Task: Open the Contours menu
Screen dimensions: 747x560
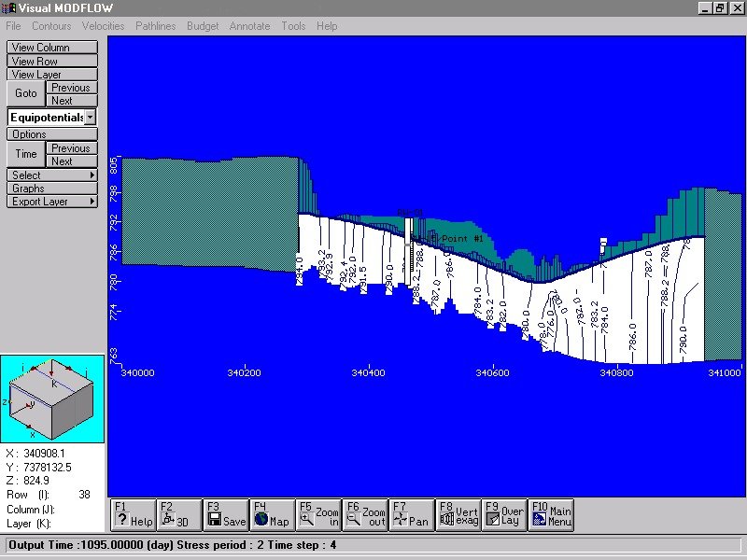Action: 51,26
